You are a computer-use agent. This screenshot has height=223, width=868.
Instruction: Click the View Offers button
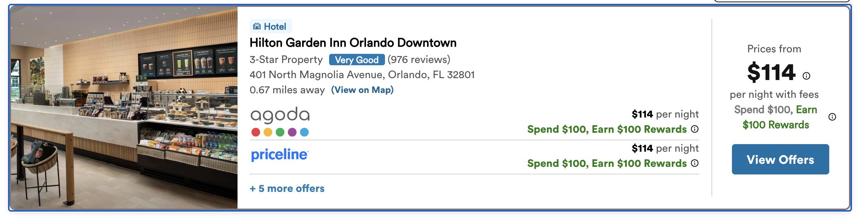pos(781,159)
